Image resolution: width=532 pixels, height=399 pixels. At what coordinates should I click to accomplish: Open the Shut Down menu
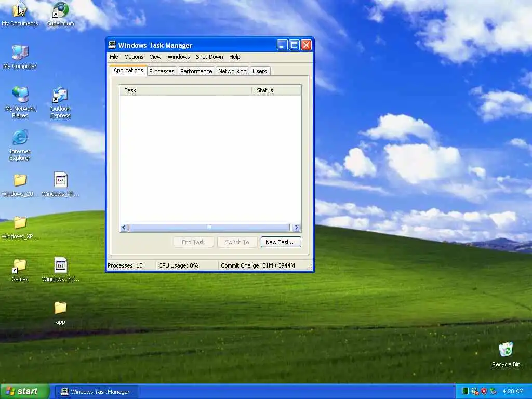pos(209,57)
